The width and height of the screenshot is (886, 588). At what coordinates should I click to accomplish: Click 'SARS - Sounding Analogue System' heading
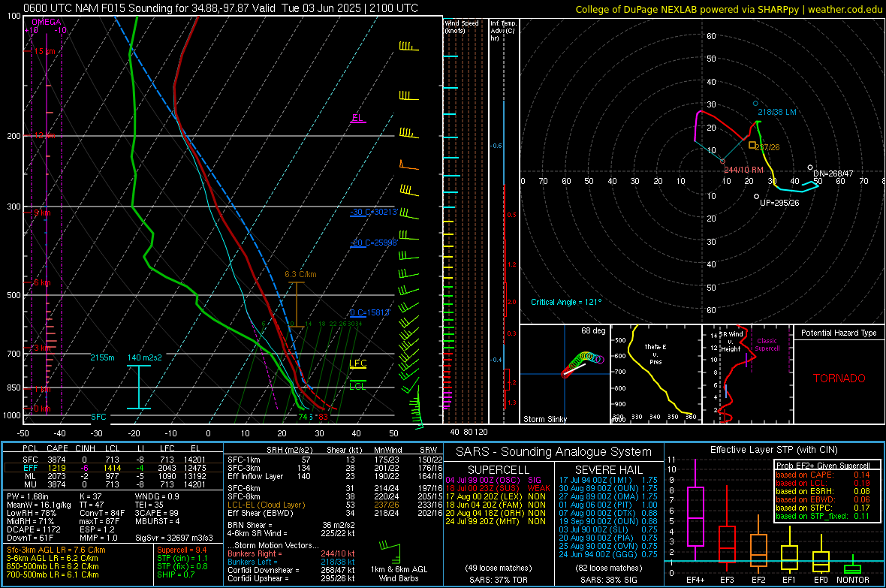tap(554, 452)
